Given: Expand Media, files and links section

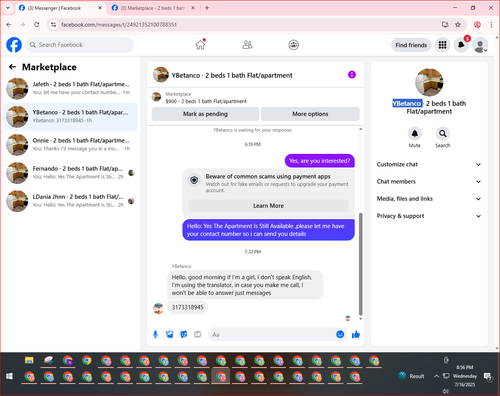Looking at the screenshot, I should point(429,199).
